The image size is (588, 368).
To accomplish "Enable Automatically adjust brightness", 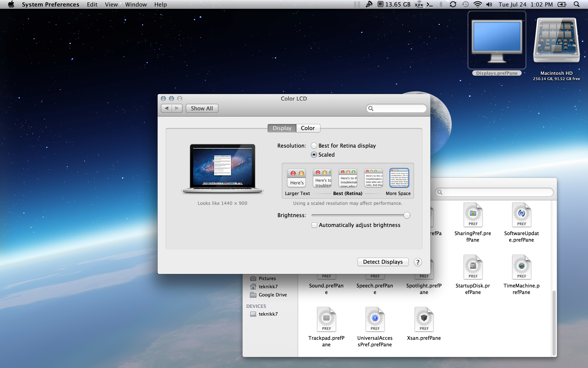I will pyautogui.click(x=314, y=225).
